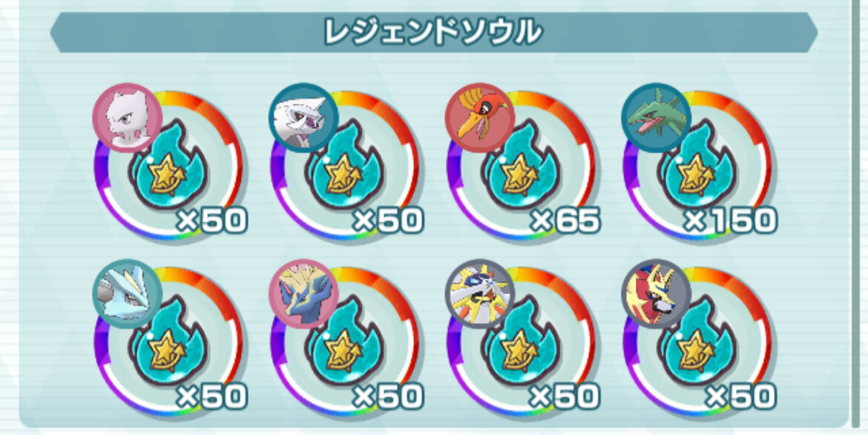Open Ho-Oh's blue flame soul item
This screenshot has height=435, width=868.
click(522, 167)
